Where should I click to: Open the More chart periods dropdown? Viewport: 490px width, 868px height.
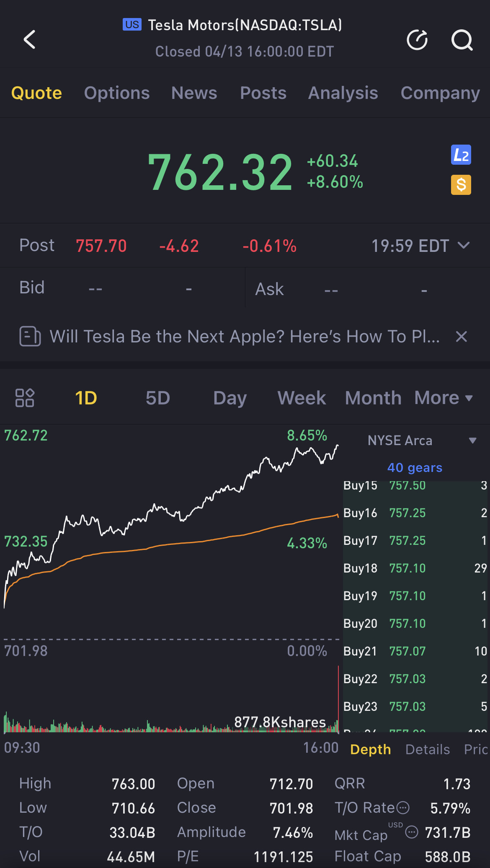(x=444, y=398)
